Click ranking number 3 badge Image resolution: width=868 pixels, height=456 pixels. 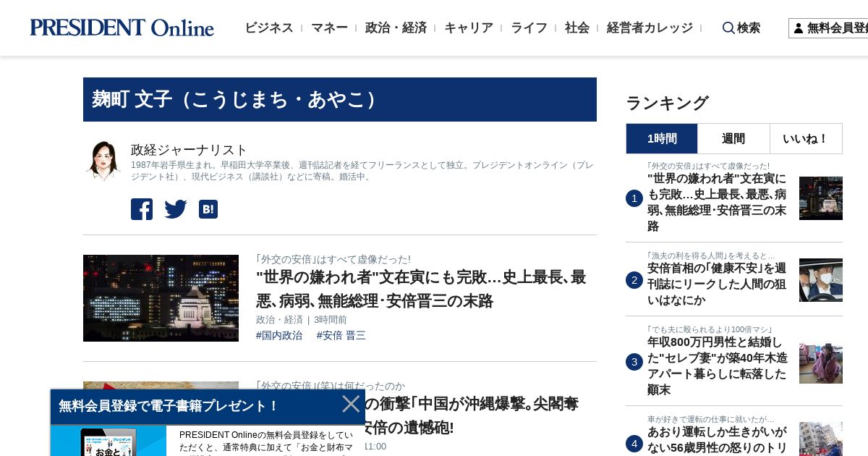634,362
